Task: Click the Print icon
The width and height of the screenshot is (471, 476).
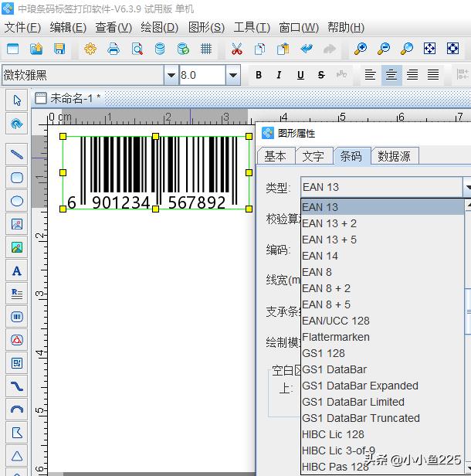Action: 114,49
